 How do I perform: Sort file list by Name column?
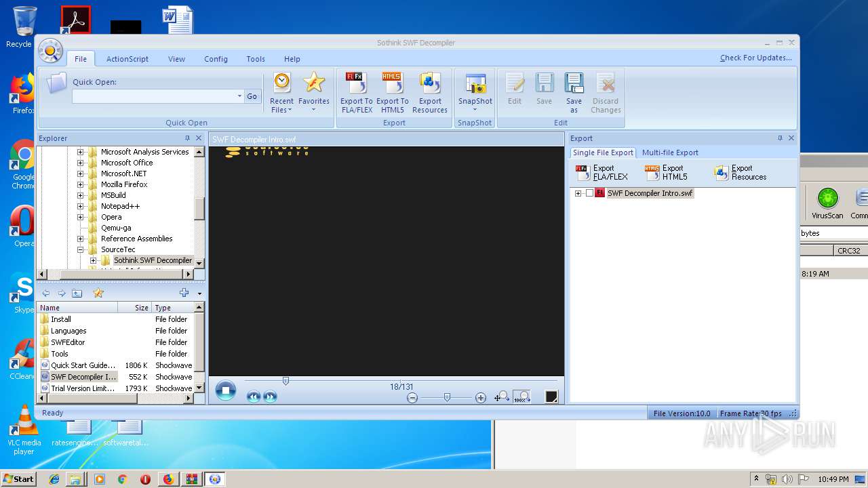coord(77,308)
